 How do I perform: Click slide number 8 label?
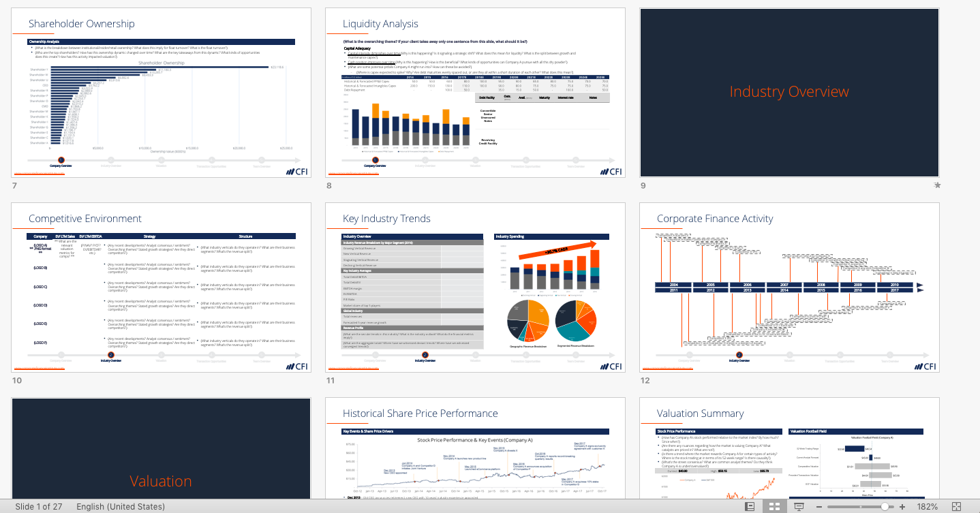click(x=328, y=185)
